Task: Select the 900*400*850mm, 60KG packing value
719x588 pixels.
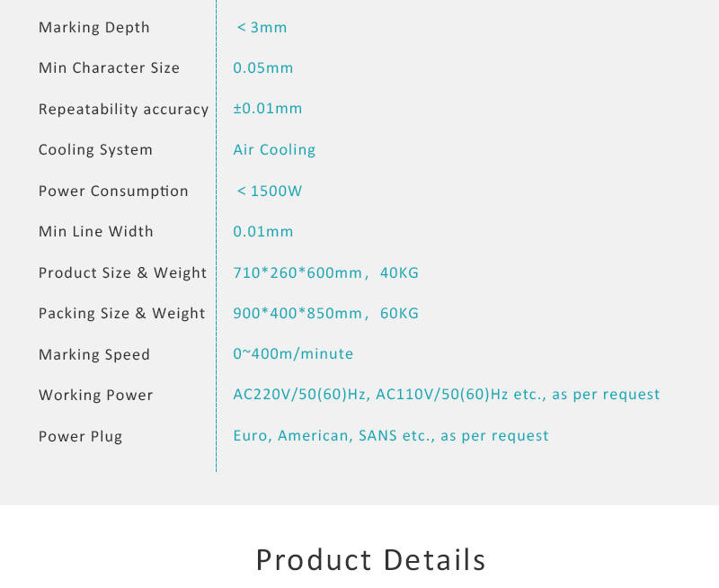Action: click(x=325, y=313)
